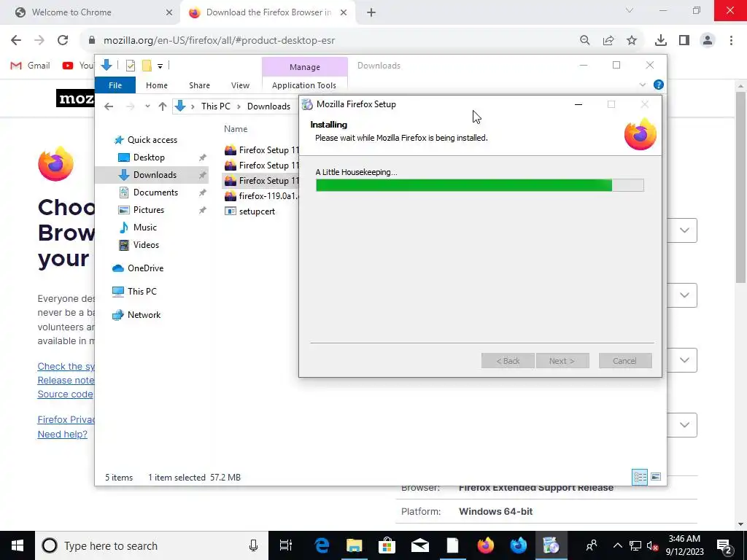This screenshot has height=560, width=747.
Task: Open the Application Tools tab
Action: tap(304, 85)
